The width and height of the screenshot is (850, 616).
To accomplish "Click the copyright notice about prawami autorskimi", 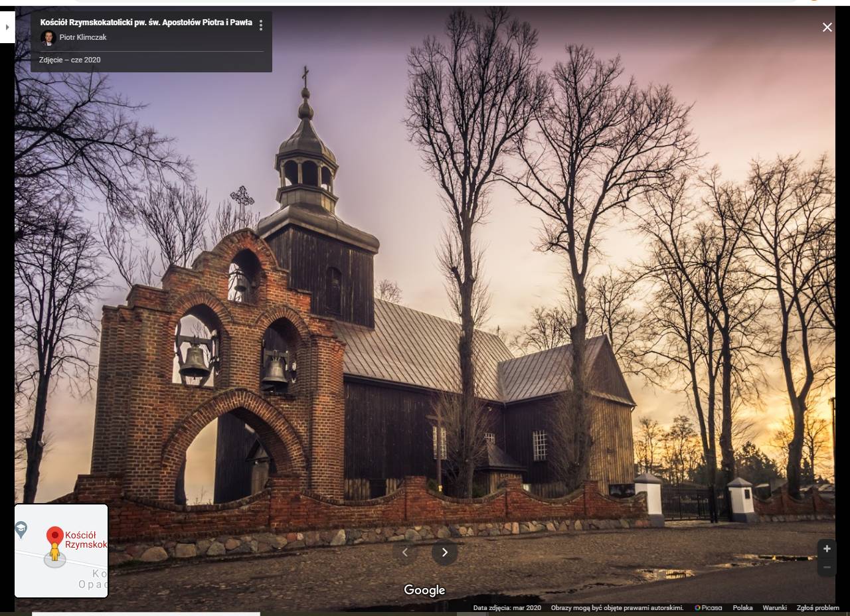I will [x=617, y=608].
